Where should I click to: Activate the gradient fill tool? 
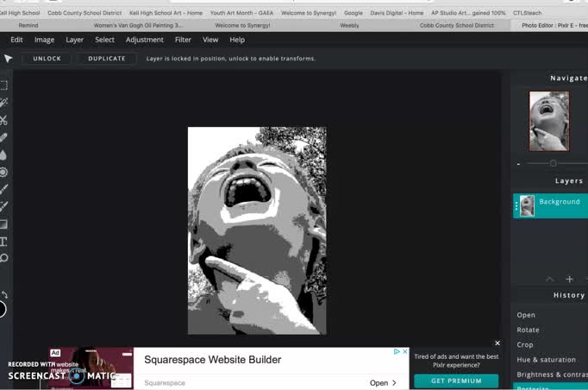[3, 224]
